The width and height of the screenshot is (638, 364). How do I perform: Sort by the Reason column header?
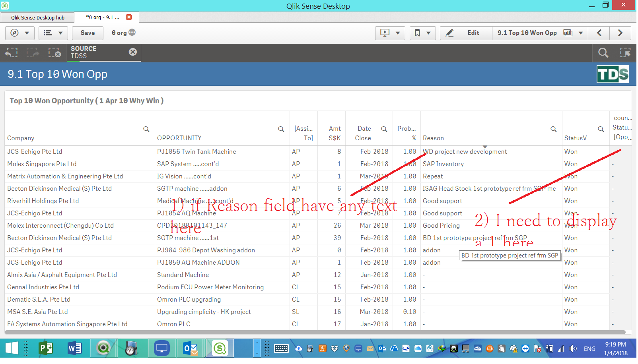coord(433,138)
